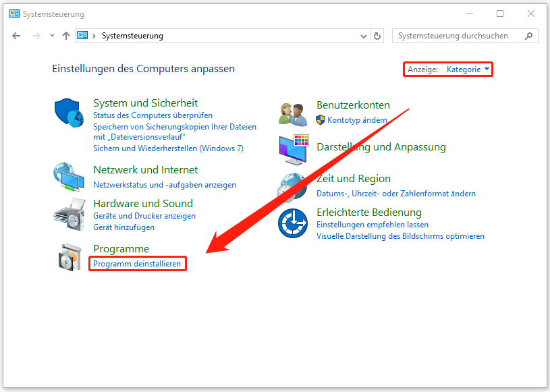Click the up navigation arrow button
The height and width of the screenshot is (392, 550).
click(x=65, y=36)
